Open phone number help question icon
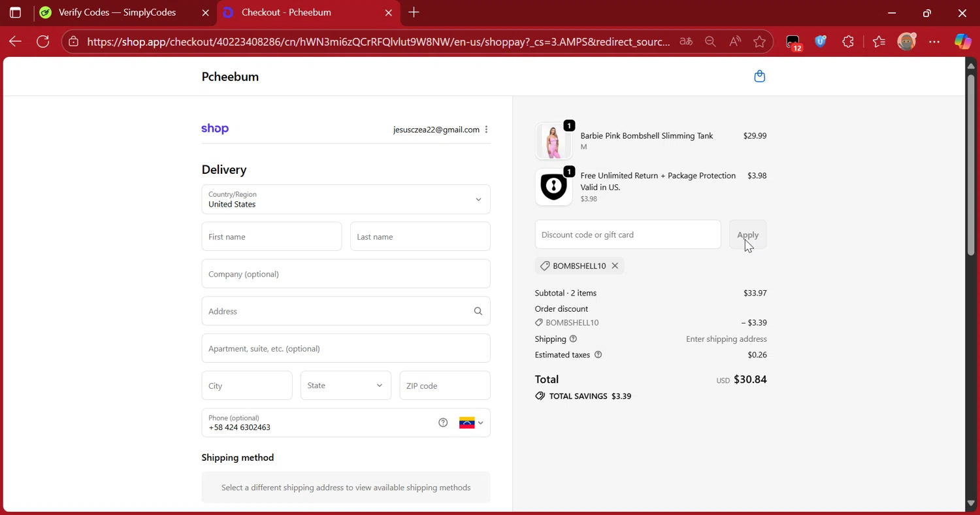Screen dimensions: 980x515 point(443,423)
